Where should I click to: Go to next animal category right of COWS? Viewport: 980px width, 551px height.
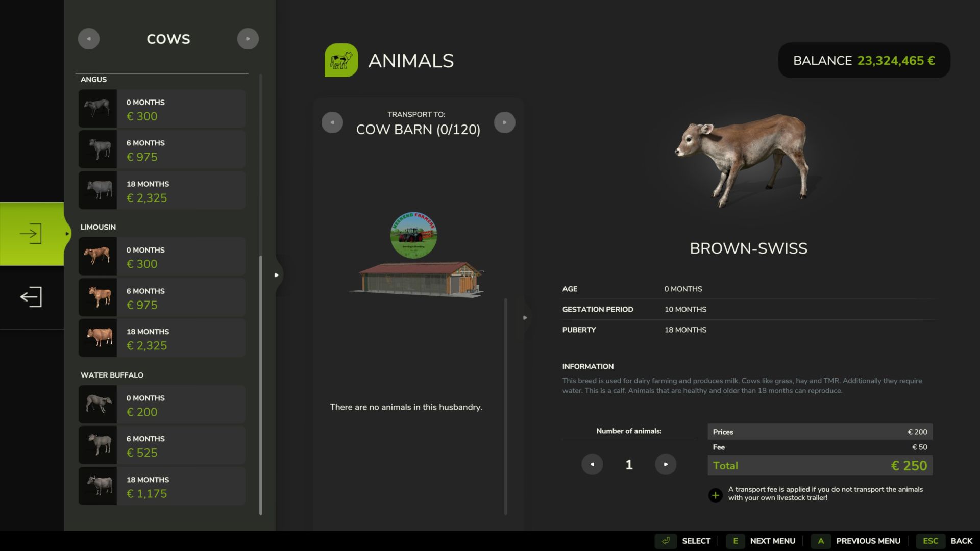248,39
